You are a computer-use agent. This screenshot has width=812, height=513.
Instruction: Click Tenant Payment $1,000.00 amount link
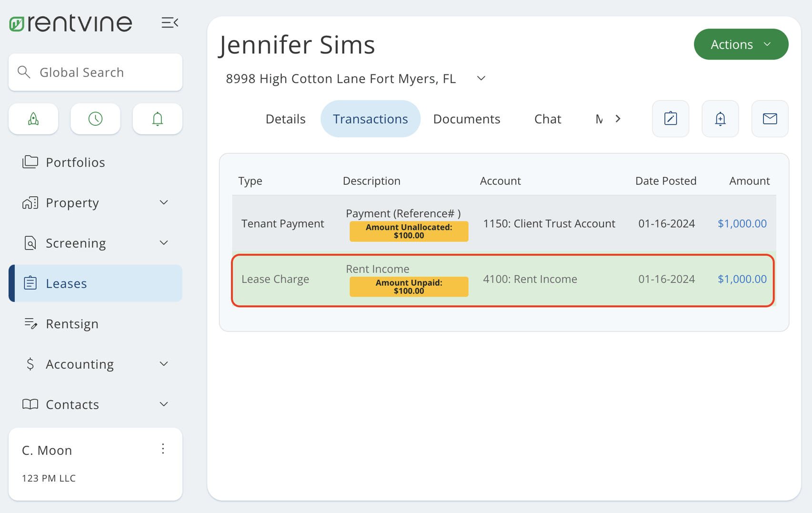tap(742, 223)
